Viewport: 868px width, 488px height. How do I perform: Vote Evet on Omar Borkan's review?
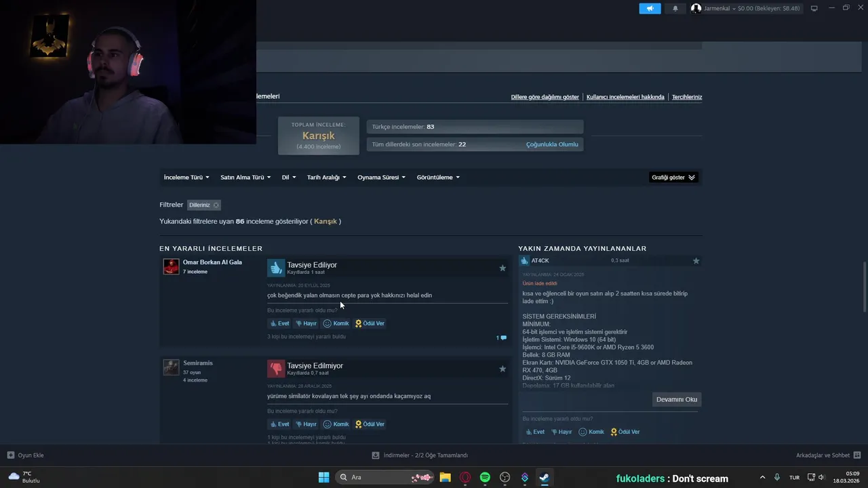279,323
